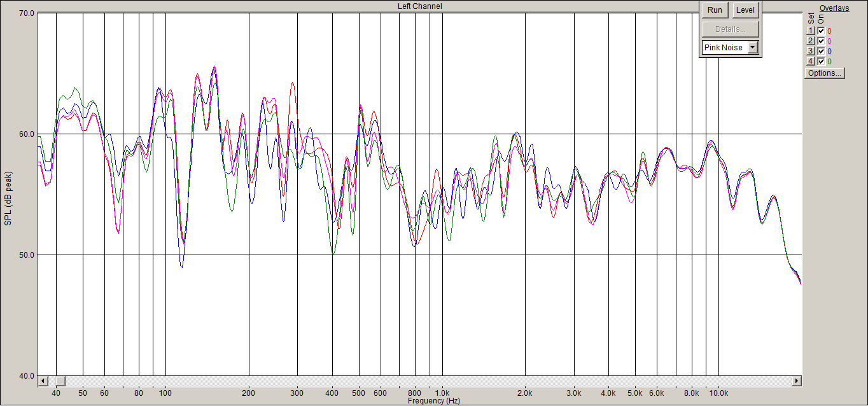Viewport: 868px width, 406px height.
Task: Click the horizontal scrollbar thumb
Action: pyautogui.click(x=59, y=381)
